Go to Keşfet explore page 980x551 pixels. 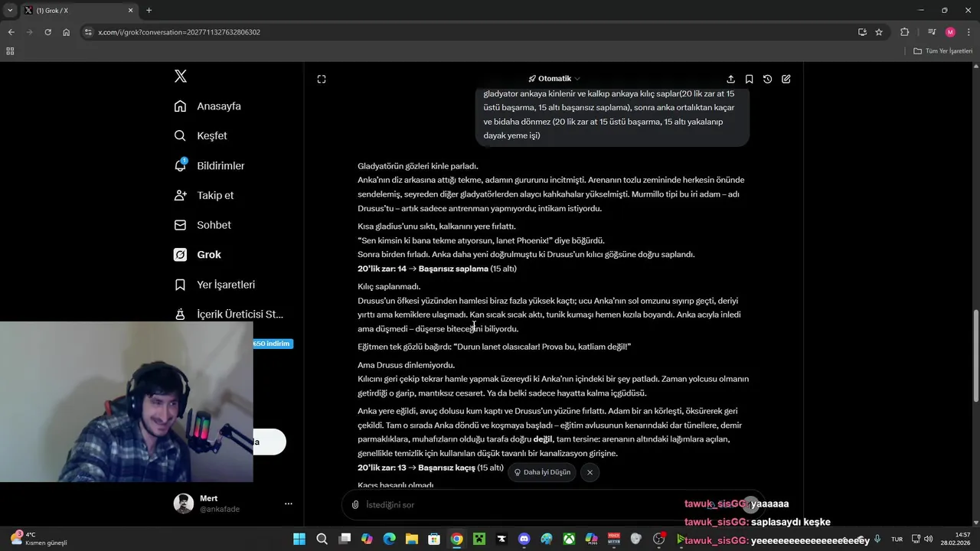point(201,136)
